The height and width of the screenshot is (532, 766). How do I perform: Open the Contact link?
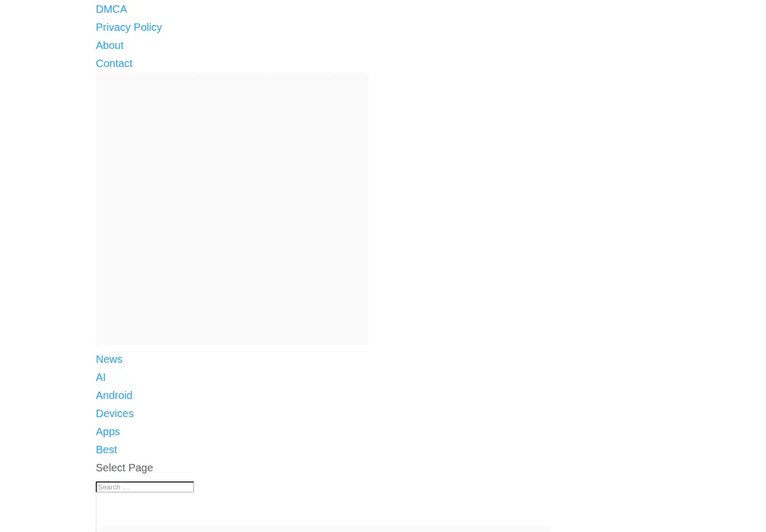coord(114,63)
